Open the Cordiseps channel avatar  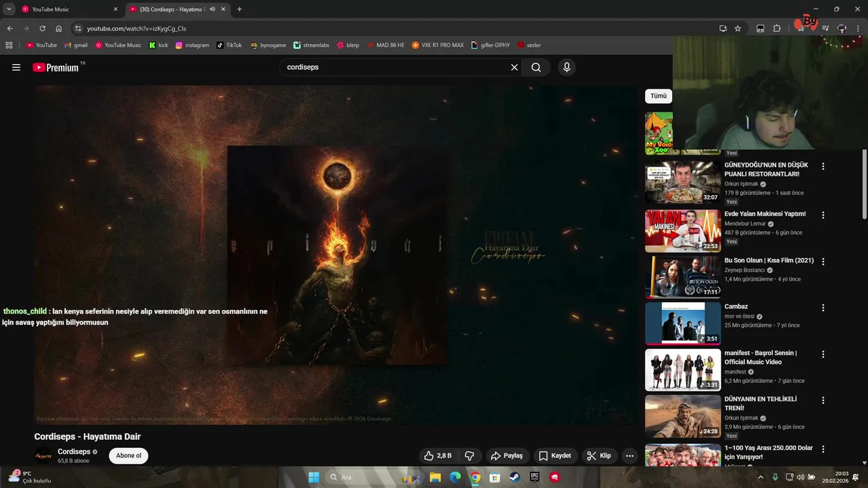(43, 455)
